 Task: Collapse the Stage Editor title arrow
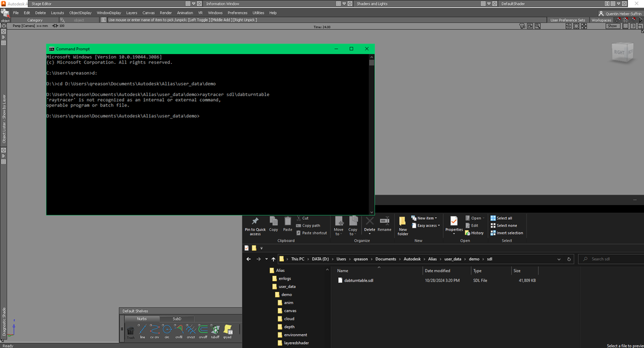tap(194, 3)
